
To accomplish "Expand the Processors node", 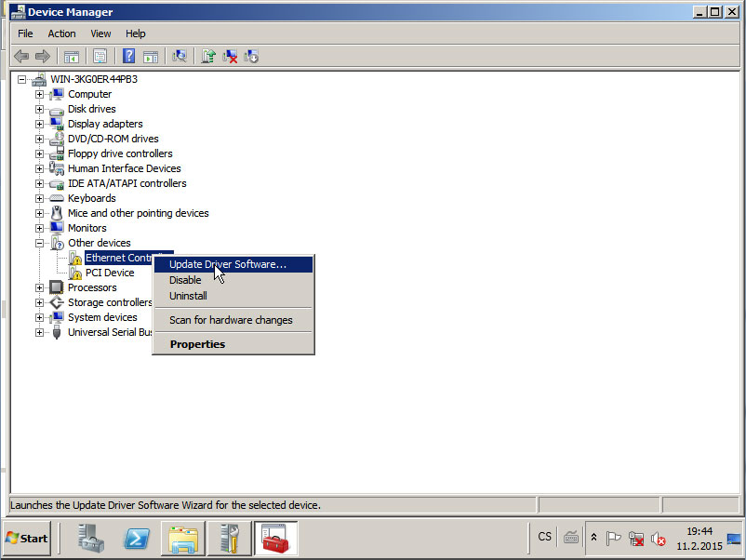I will pos(39,287).
